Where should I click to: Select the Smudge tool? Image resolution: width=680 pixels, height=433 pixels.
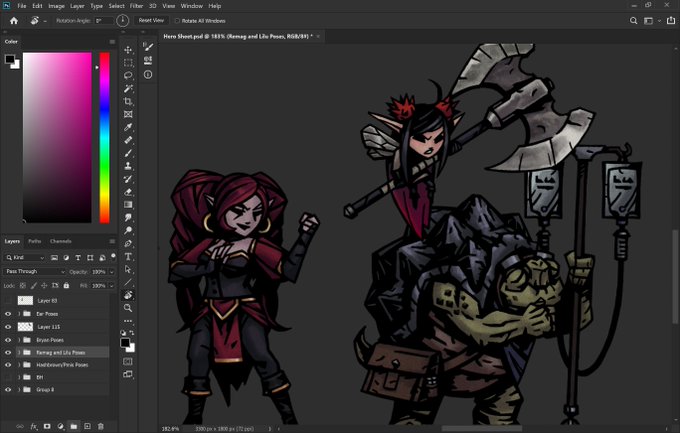(128, 217)
